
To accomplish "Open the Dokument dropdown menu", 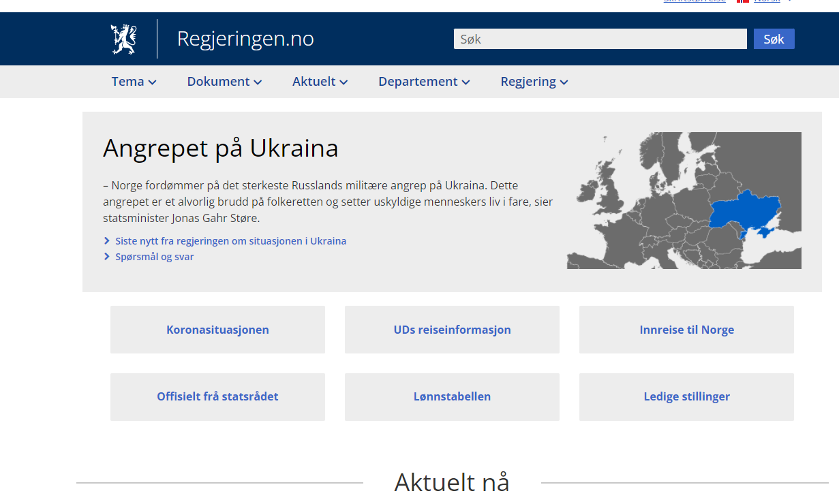I will [x=224, y=82].
